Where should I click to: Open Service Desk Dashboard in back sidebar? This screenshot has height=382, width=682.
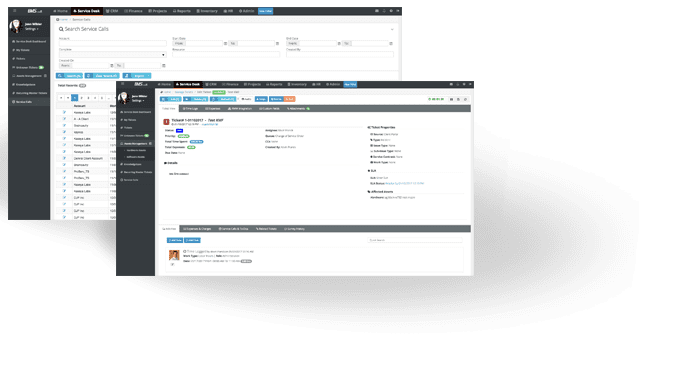click(x=29, y=41)
